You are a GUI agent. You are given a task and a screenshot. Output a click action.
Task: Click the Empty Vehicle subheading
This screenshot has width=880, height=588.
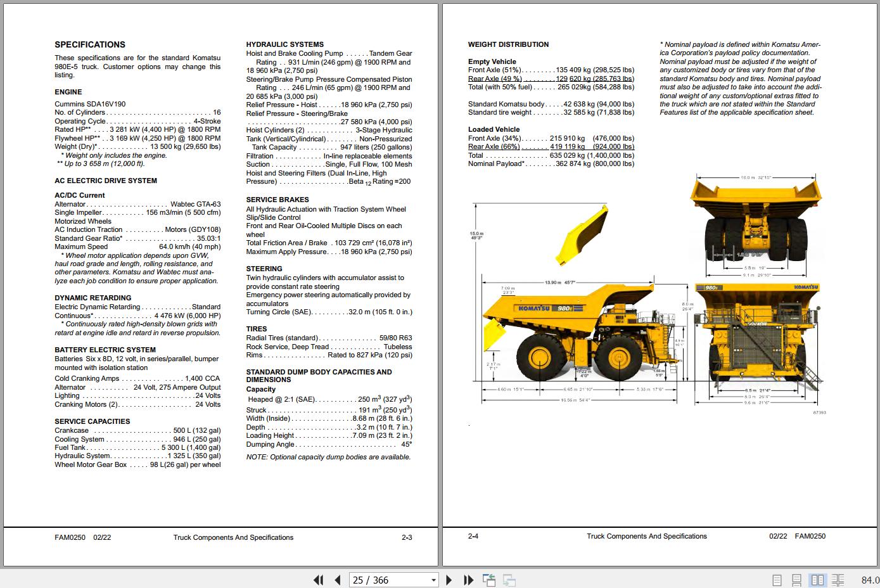(492, 61)
